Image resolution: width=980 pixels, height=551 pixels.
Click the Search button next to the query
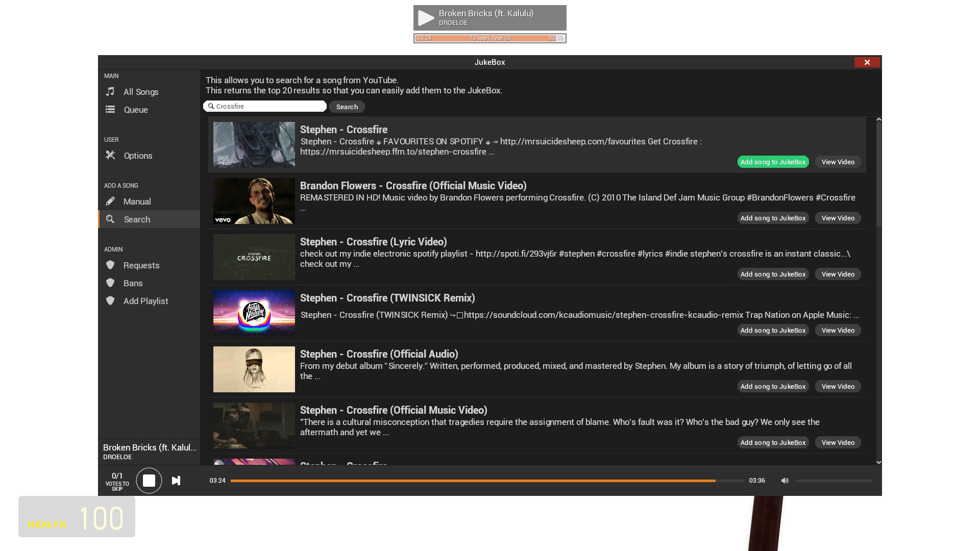click(x=347, y=107)
